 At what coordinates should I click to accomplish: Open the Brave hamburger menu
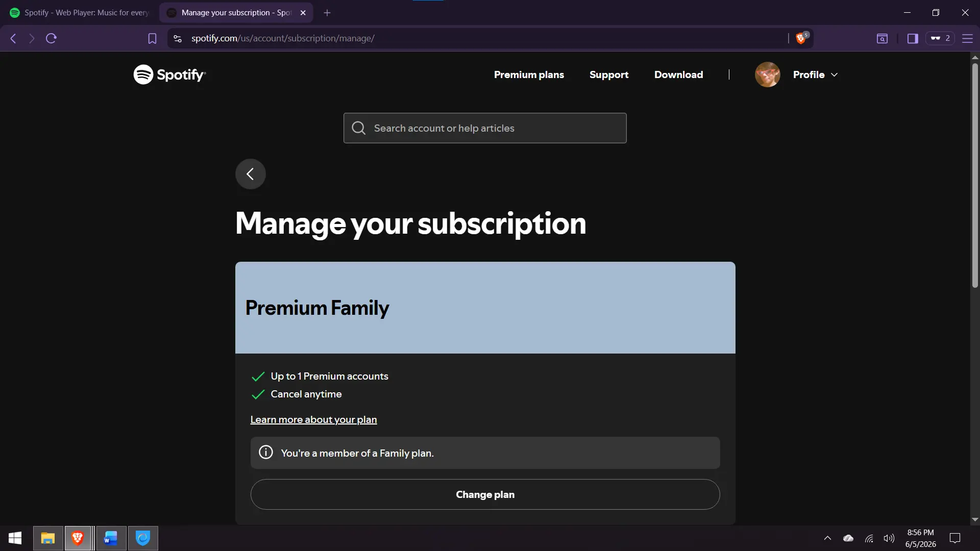967,38
